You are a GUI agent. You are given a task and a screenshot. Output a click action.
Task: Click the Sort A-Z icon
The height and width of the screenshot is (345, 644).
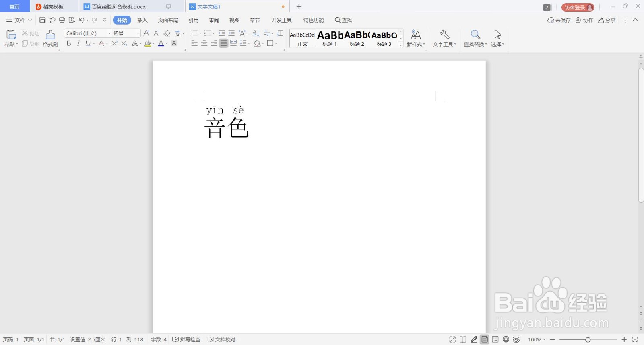coord(256,33)
